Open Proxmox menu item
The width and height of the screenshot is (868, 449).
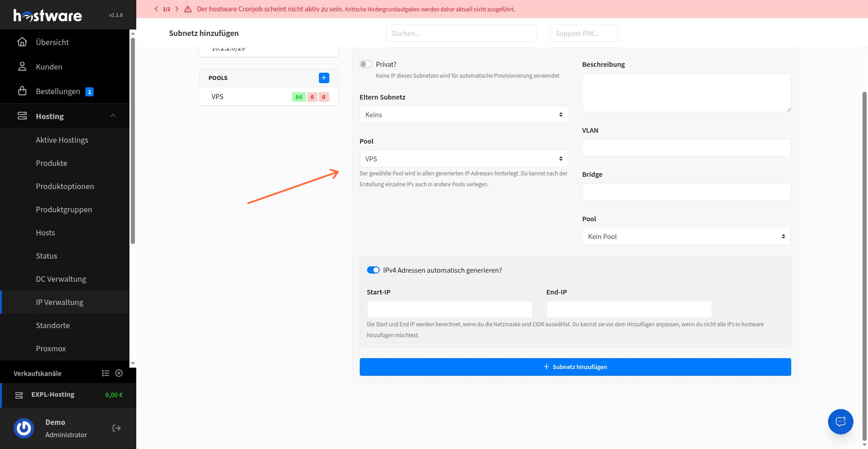[x=51, y=349]
